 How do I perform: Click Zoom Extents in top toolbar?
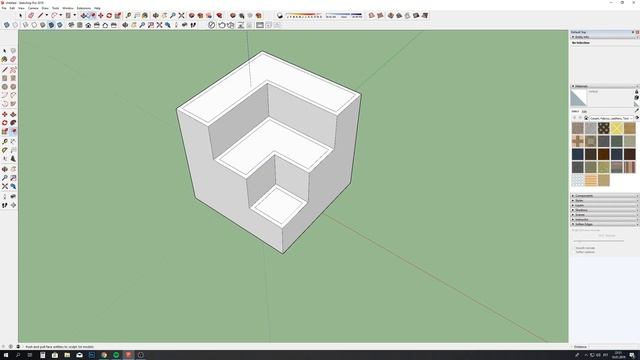tap(181, 16)
